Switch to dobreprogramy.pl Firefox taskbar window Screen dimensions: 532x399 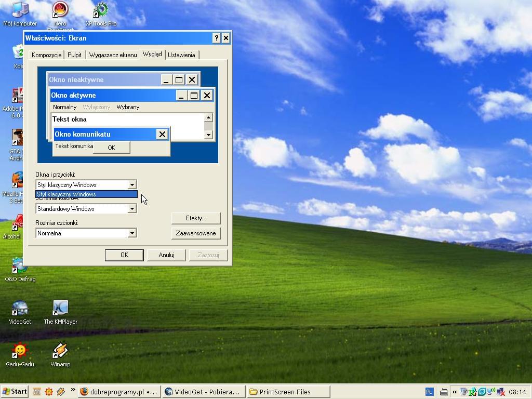[119, 392]
